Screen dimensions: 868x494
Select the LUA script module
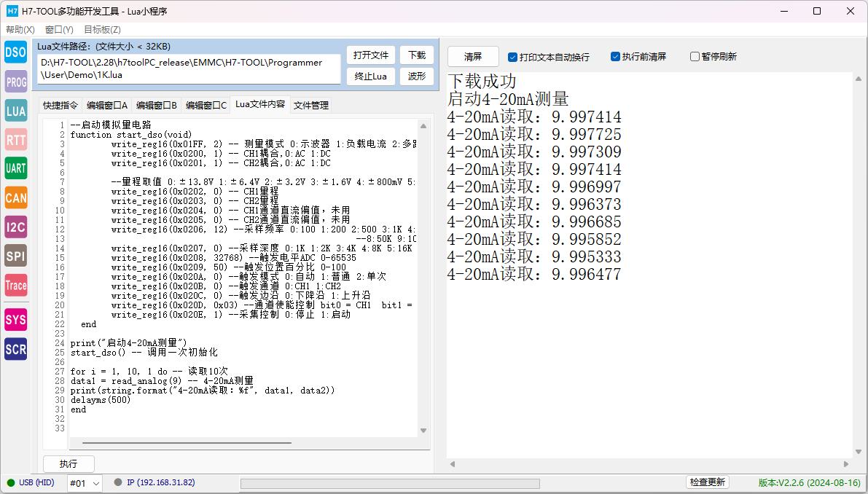point(15,111)
